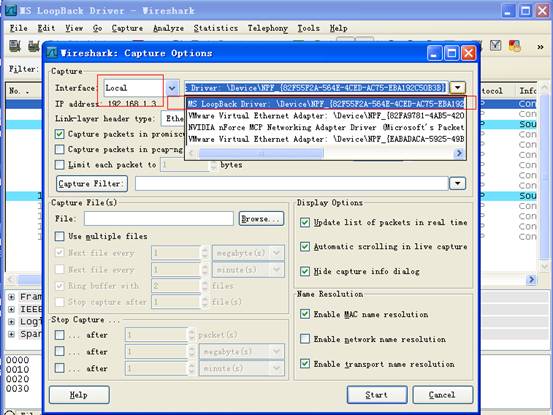This screenshot has width=553, height=415.
Task: Open the Go menu
Action: point(97,28)
